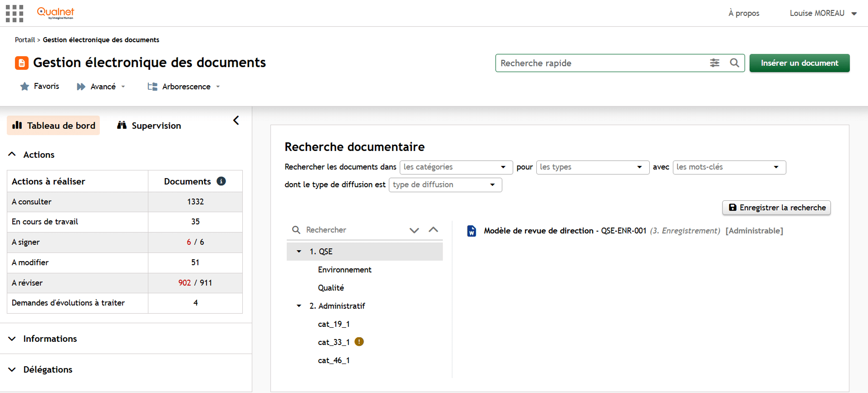Viewport: 868px width, 393px height.
Task: Click the Insérer un document button
Action: (x=799, y=63)
